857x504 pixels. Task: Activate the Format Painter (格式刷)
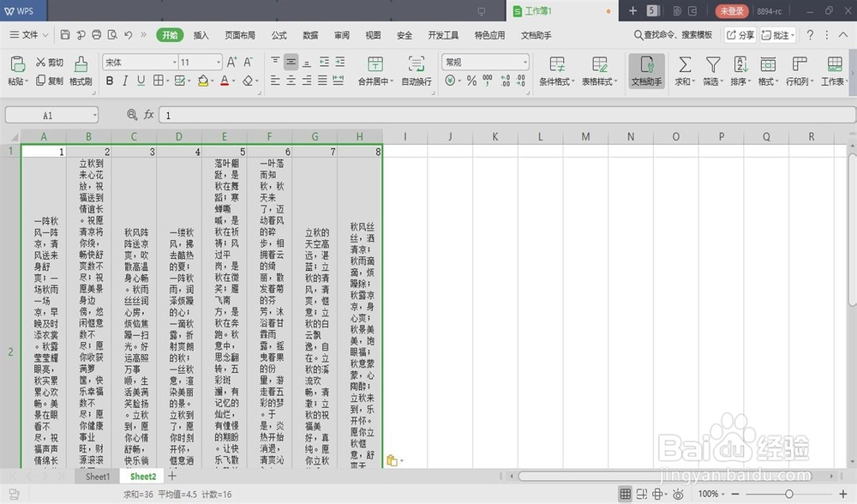(81, 70)
